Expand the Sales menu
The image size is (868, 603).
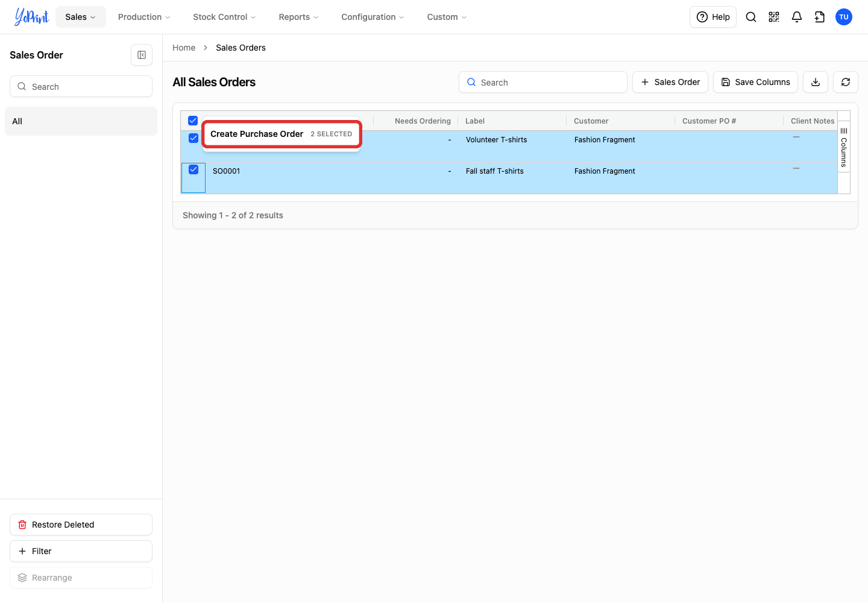(x=81, y=17)
